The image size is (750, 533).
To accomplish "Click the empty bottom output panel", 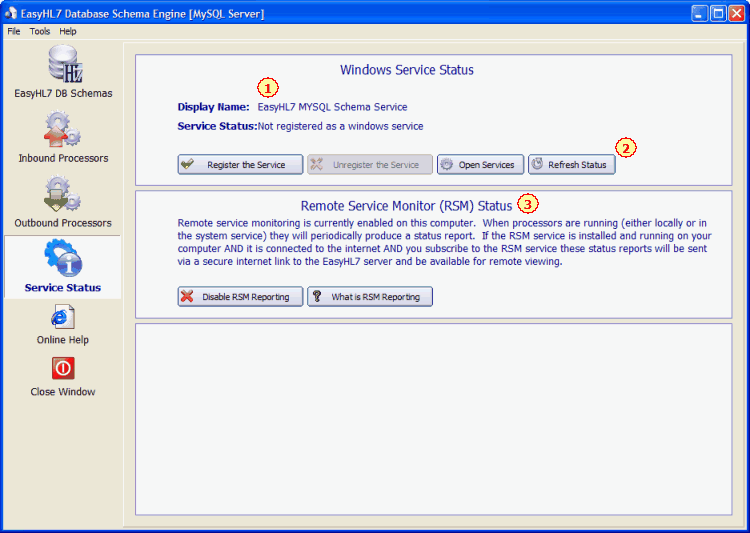I will 433,419.
